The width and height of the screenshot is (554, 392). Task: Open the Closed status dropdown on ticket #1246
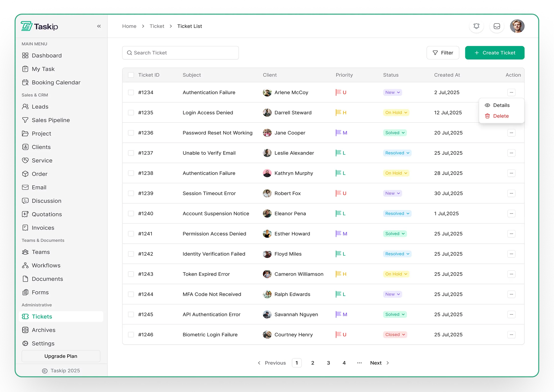[x=395, y=335]
